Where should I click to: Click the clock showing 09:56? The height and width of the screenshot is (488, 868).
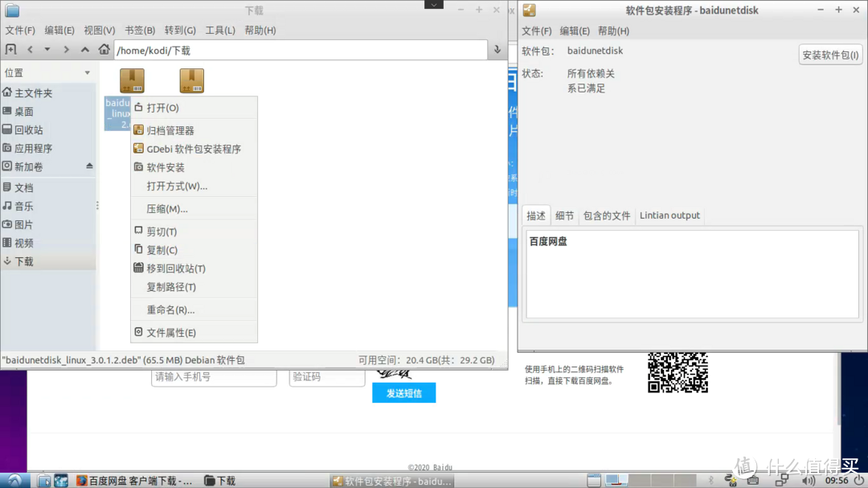pos(837,481)
